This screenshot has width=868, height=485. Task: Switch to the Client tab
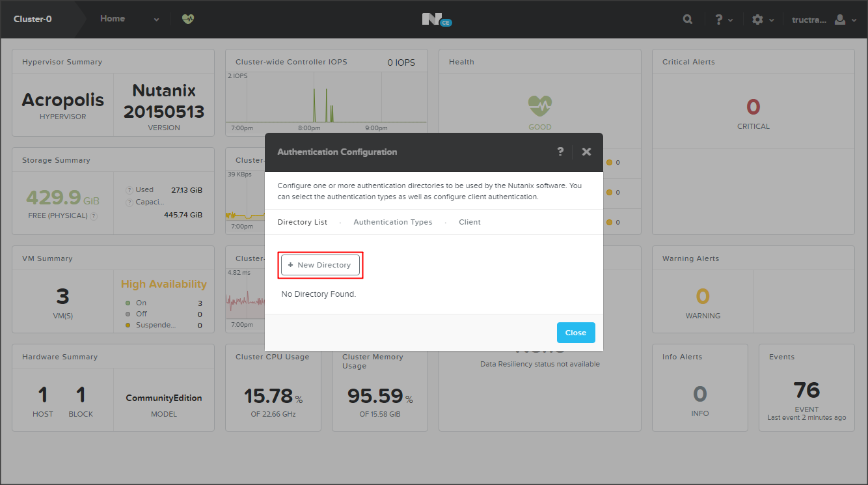pyautogui.click(x=469, y=222)
